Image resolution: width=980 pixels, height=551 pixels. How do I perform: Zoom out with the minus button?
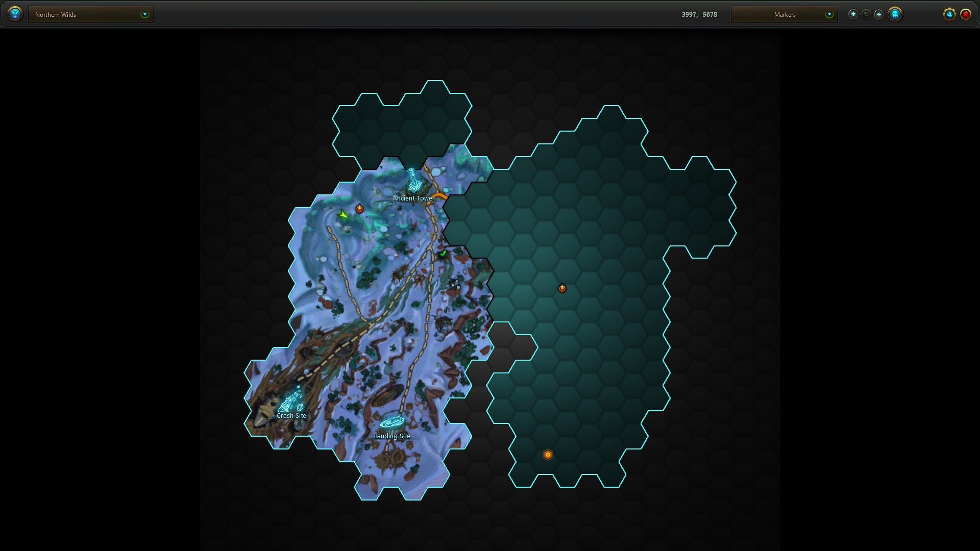878,14
